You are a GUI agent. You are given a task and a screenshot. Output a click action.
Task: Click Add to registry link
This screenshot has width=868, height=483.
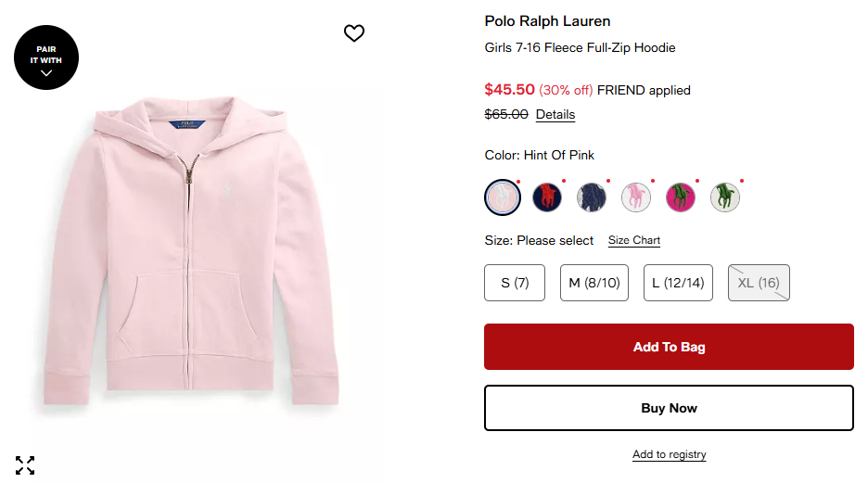(669, 454)
